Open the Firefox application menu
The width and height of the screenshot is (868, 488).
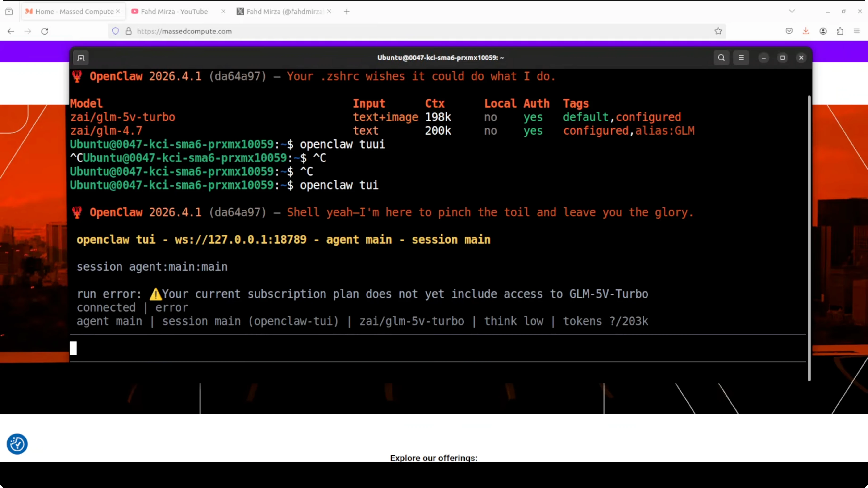click(x=856, y=31)
